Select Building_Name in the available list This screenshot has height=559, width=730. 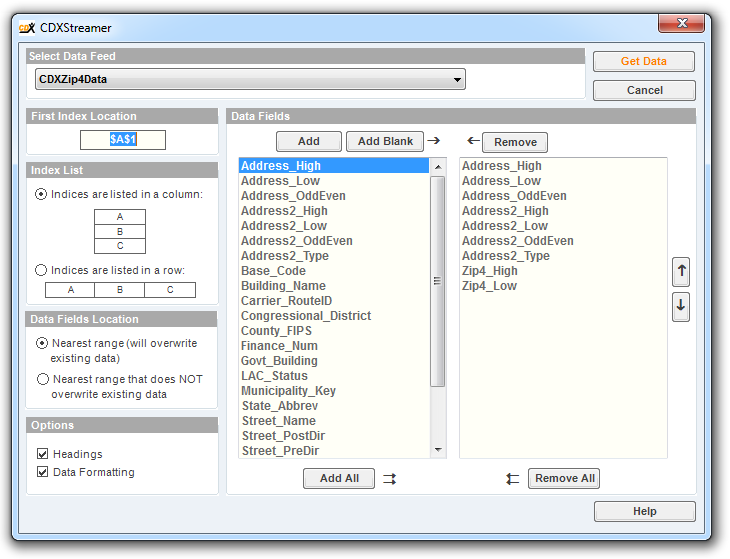click(333, 286)
